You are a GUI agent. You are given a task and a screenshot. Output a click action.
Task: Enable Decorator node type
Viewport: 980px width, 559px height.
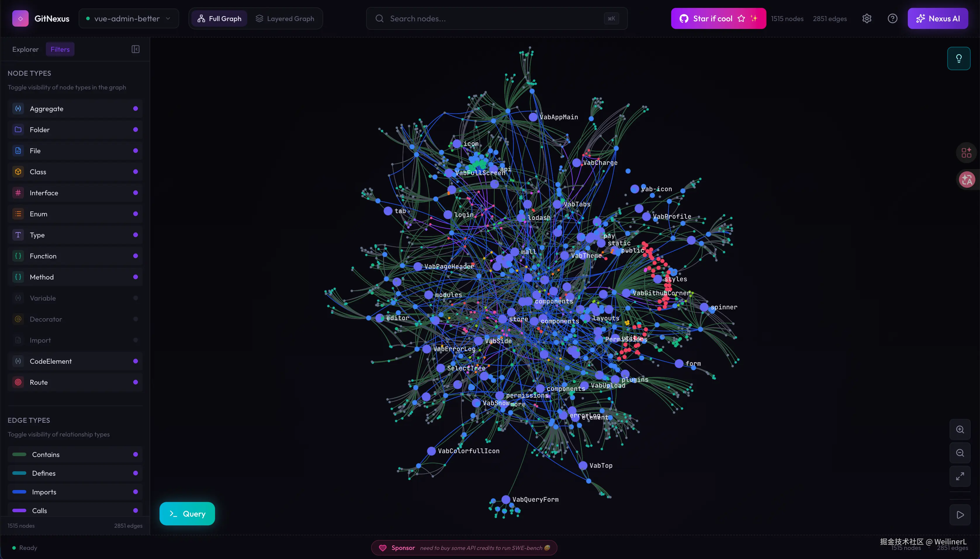75,319
